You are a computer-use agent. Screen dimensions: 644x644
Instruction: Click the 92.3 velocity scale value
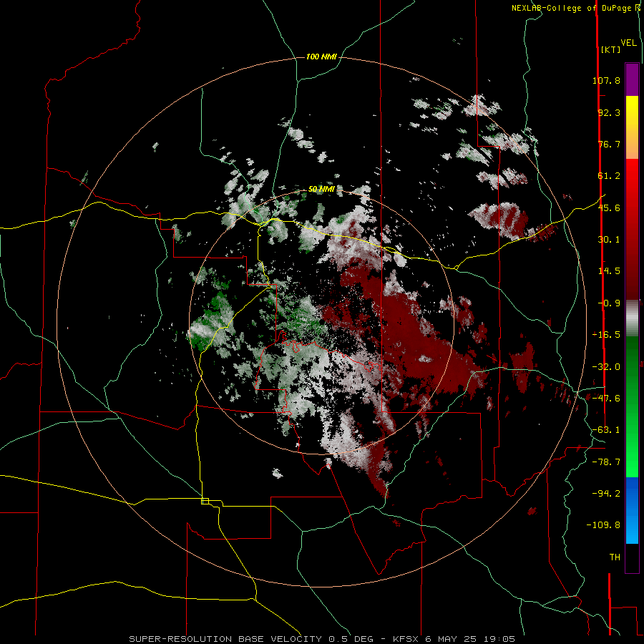(609, 112)
